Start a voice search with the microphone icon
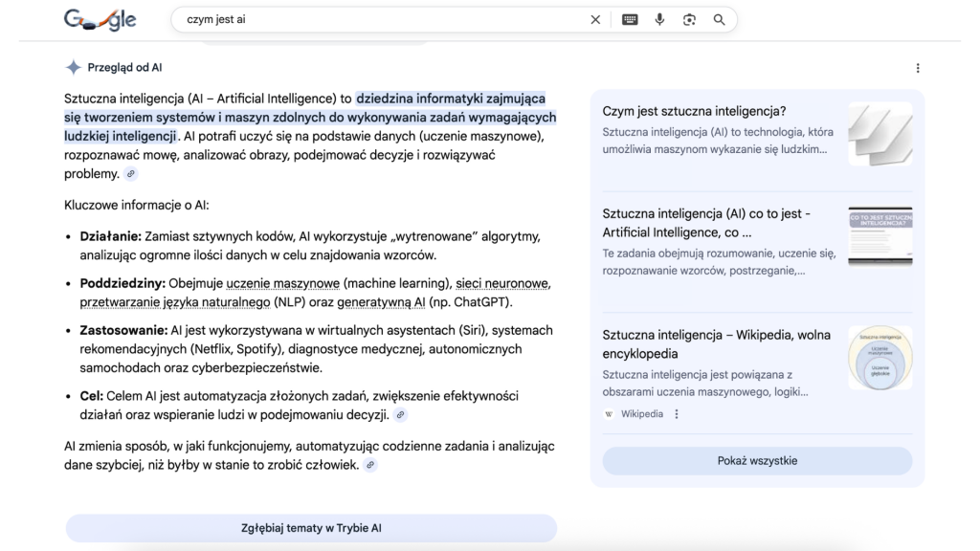Screen dimensions: 980x551 659,19
